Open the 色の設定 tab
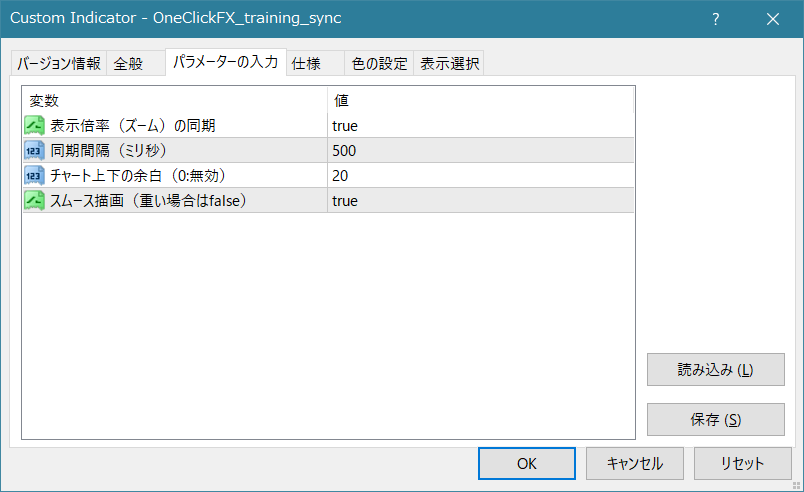The image size is (804, 492). (x=379, y=64)
